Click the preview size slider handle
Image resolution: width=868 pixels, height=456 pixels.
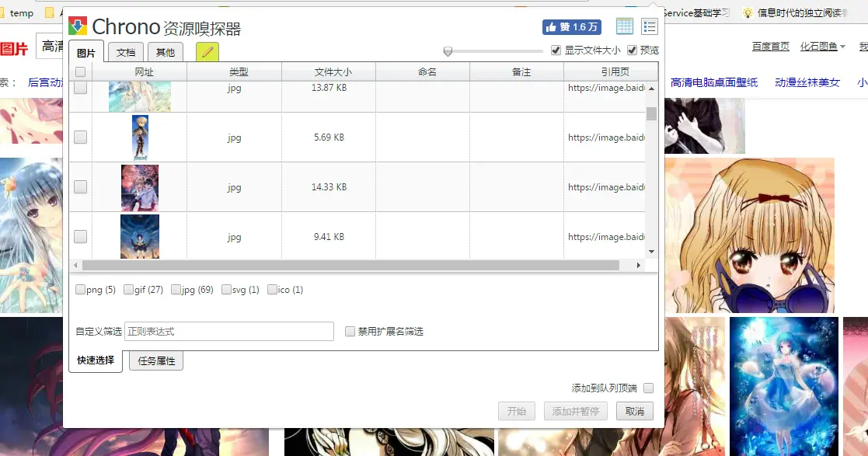(448, 51)
